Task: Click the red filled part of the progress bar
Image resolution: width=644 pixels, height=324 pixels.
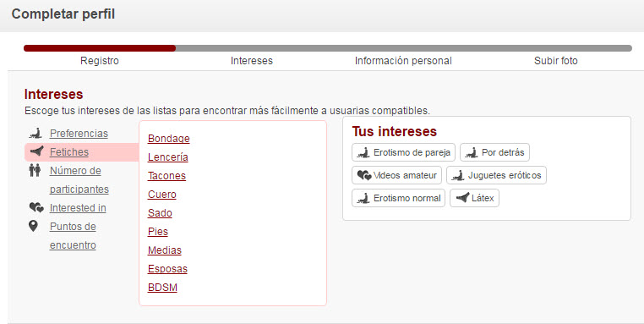Action: [100, 48]
